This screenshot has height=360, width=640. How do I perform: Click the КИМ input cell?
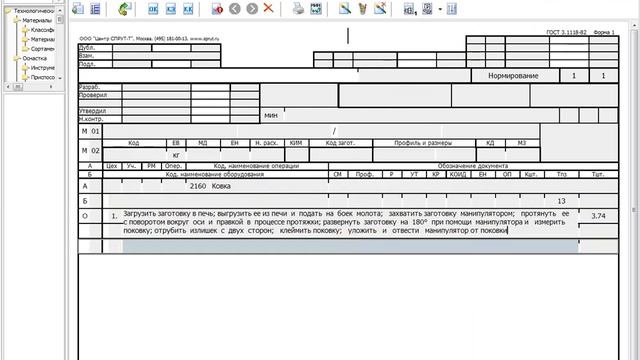[x=296, y=155]
